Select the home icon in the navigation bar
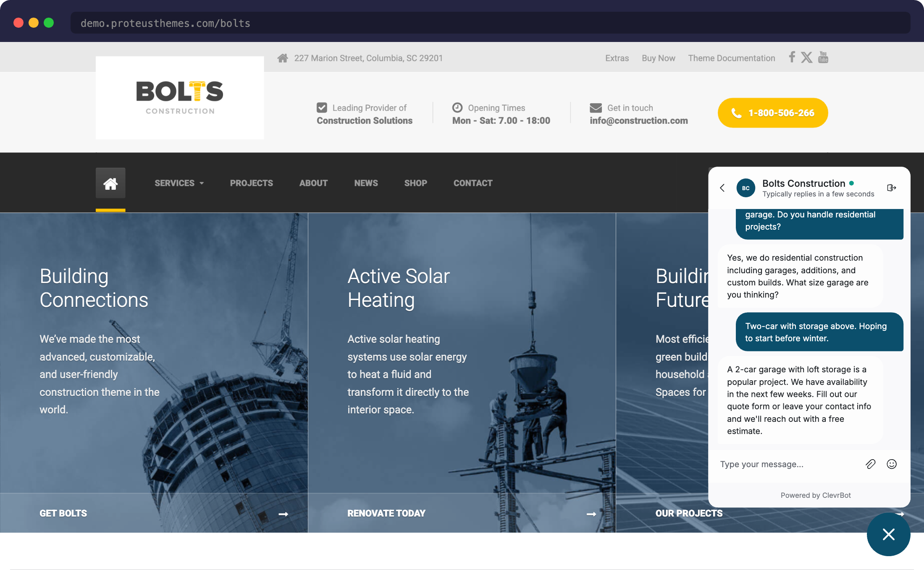Screen dimensions: 924x570 tap(110, 183)
